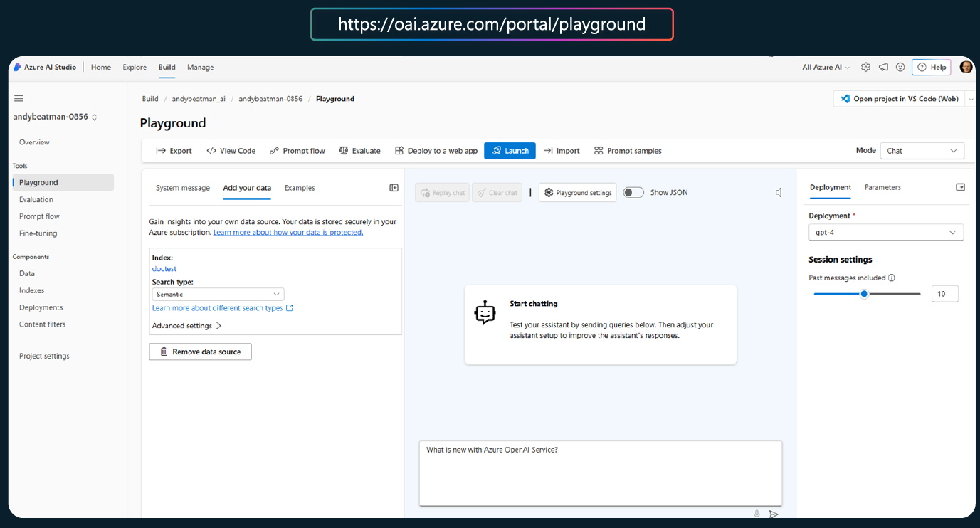Click the speaker icon in chat area

pyautogui.click(x=779, y=193)
